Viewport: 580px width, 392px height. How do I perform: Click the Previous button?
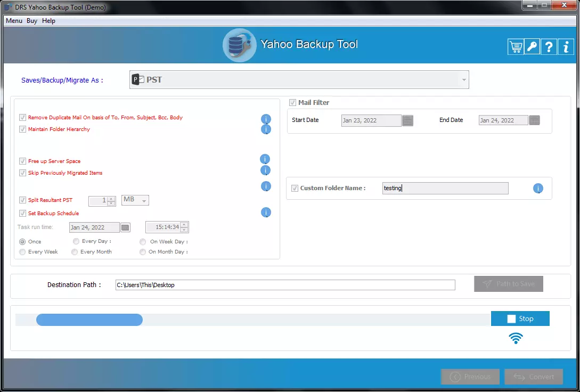click(470, 377)
